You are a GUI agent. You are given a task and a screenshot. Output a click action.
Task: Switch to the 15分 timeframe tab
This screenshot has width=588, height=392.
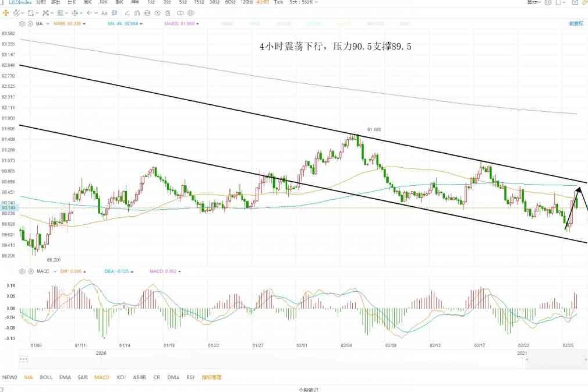coord(199,2)
